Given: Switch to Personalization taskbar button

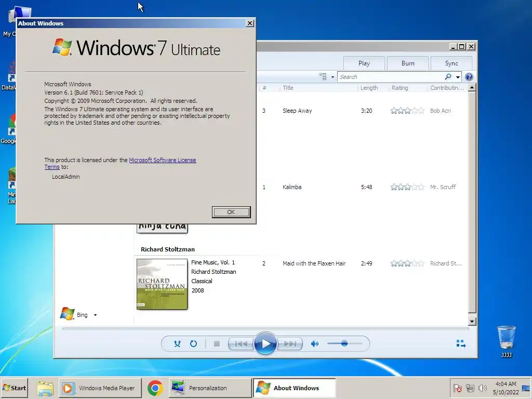Looking at the screenshot, I should 210,388.
